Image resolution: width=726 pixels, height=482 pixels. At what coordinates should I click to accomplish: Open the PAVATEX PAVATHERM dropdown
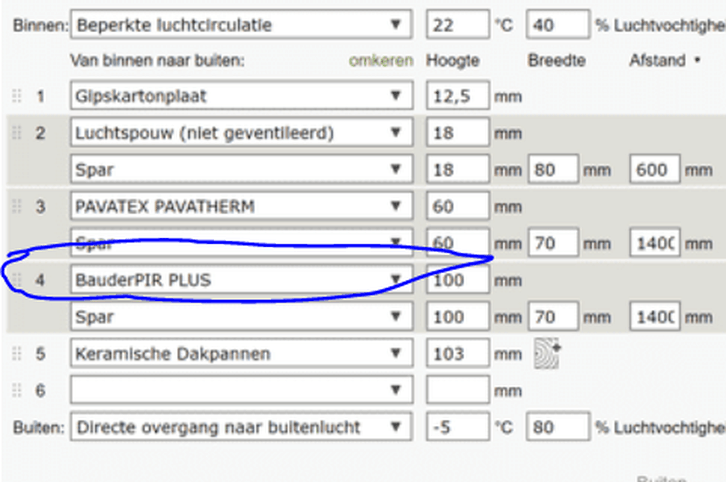[x=241, y=207]
